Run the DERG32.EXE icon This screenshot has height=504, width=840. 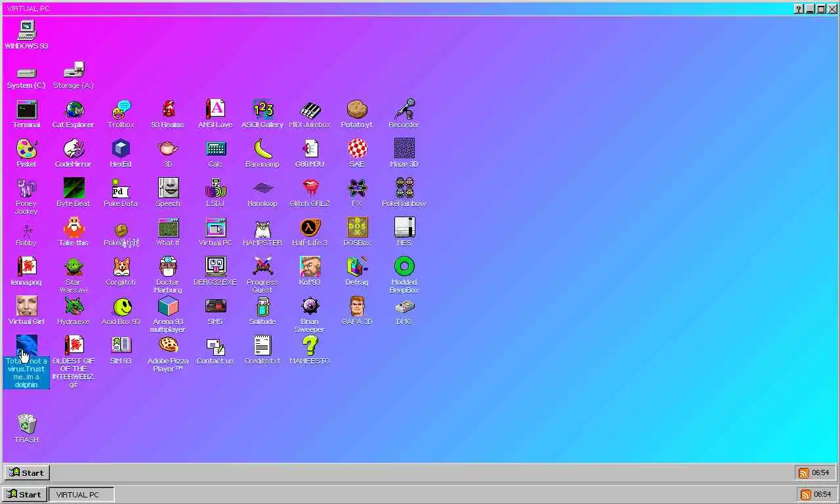pos(215,266)
